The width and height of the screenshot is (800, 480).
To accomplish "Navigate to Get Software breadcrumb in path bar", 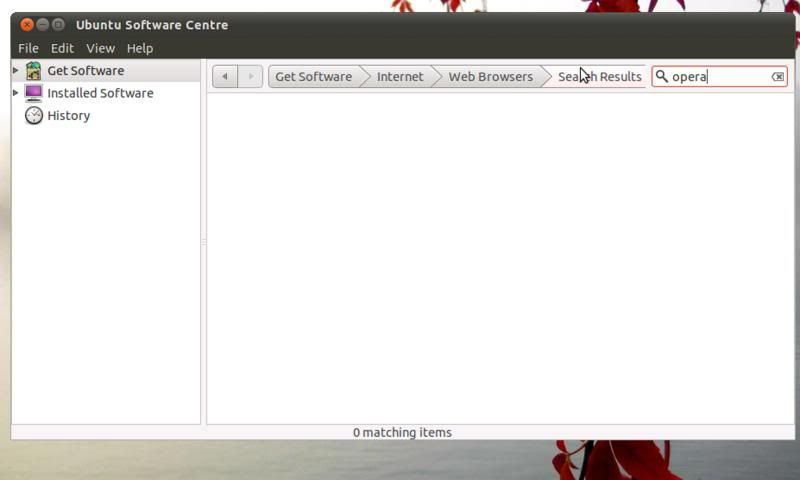I will click(x=313, y=77).
